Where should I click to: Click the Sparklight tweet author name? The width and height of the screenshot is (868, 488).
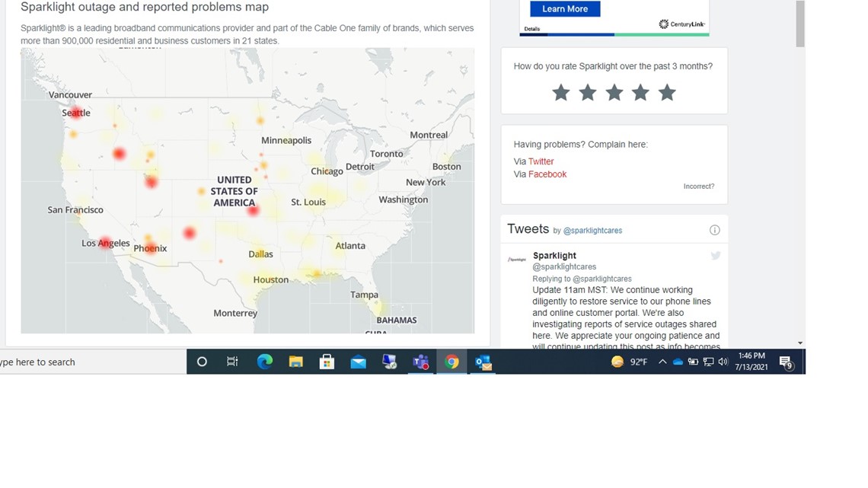click(554, 256)
